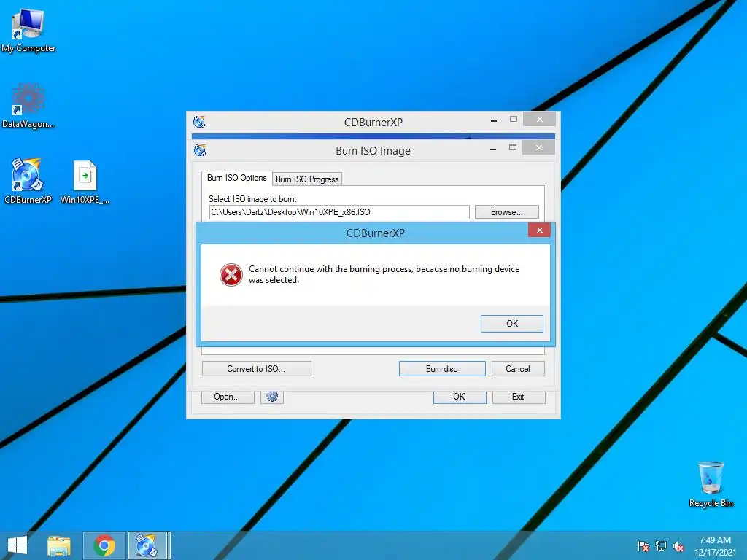Switch to CDBurnerXP taskbar item
Screen dimensions: 747x560
(148, 545)
